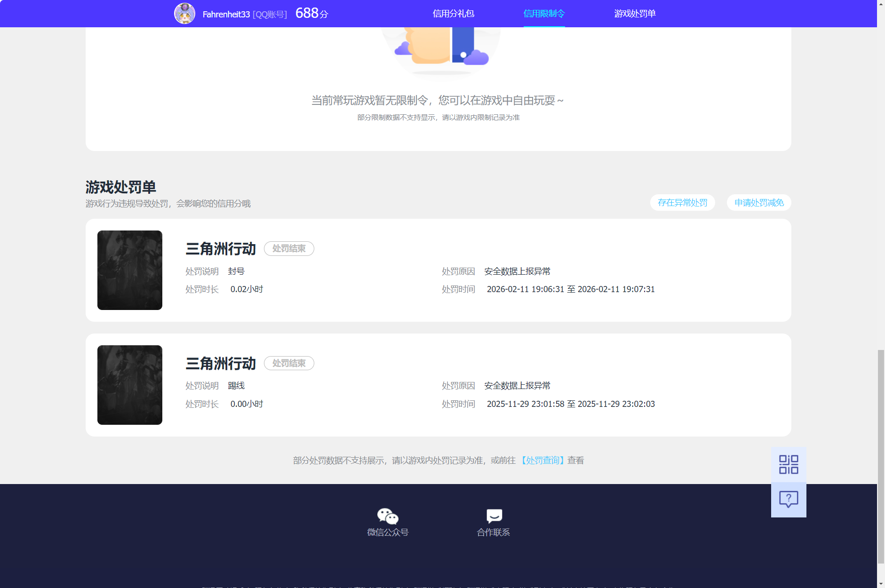
Task: Click the 微信公众号 footer label
Action: click(x=388, y=532)
